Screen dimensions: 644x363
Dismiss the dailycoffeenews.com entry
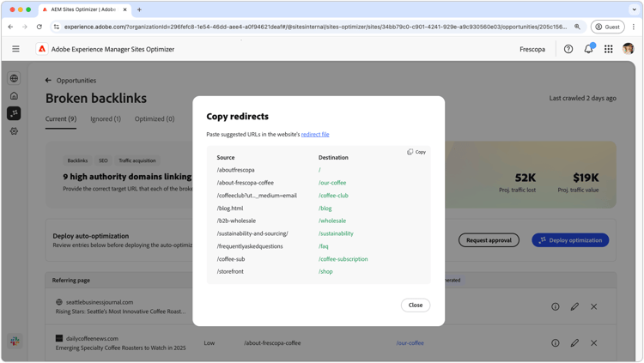[594, 342]
